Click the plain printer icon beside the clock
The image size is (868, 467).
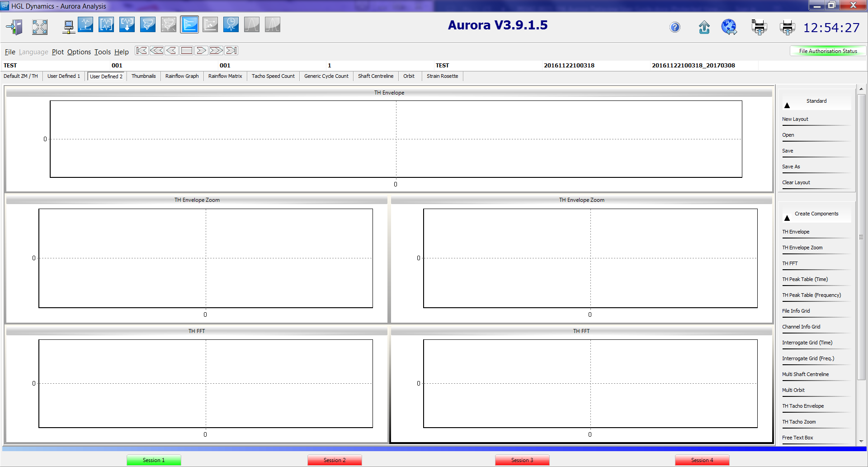tap(788, 28)
